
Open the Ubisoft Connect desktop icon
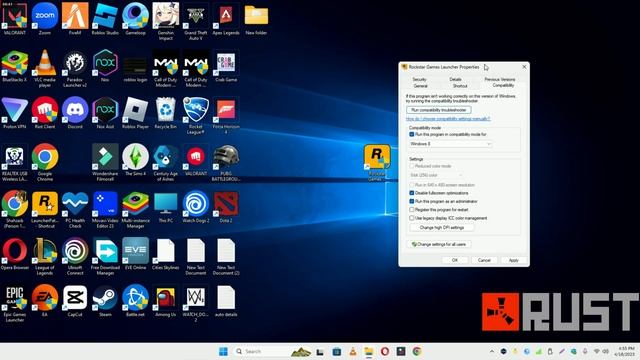pos(75,256)
